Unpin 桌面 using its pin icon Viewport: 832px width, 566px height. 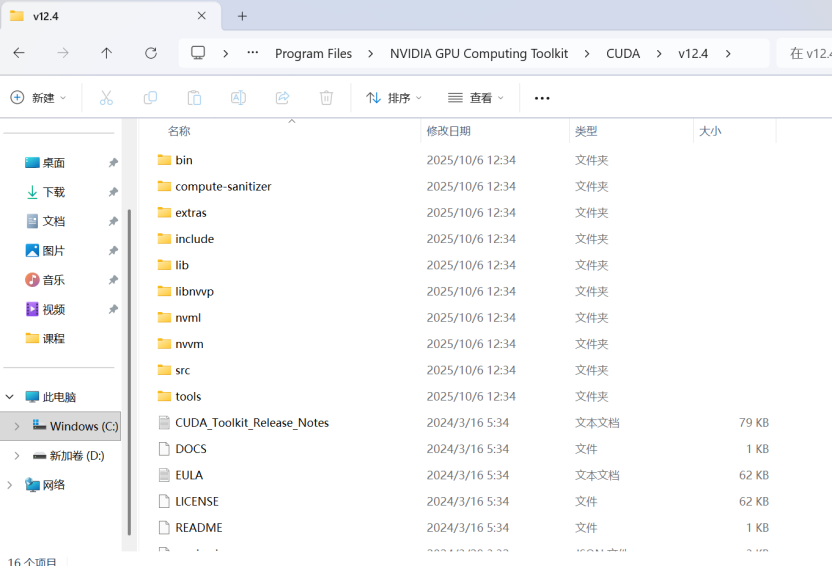pyautogui.click(x=113, y=163)
